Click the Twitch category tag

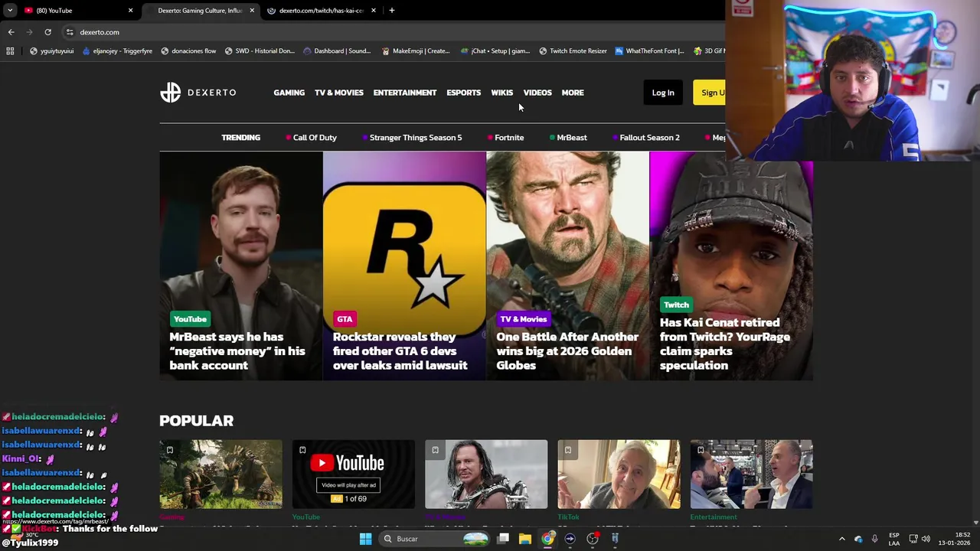[x=676, y=305]
